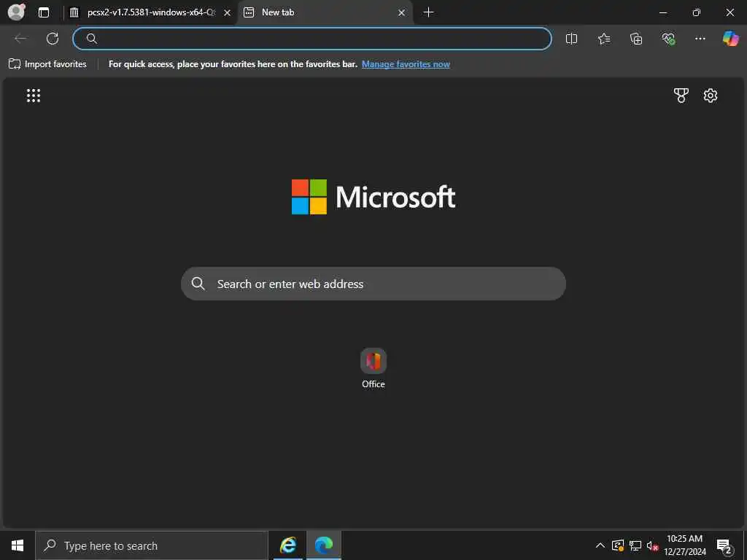This screenshot has width=747, height=560.
Task: Click the Edge taskbar icon
Action: 324,545
